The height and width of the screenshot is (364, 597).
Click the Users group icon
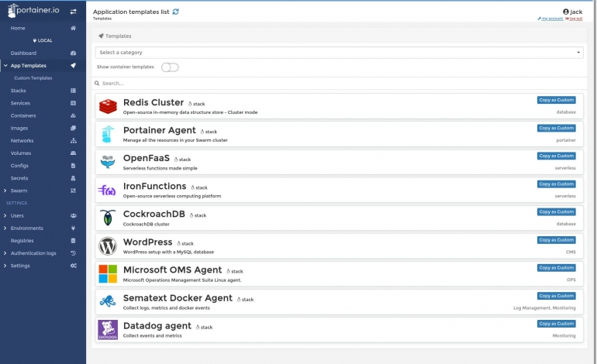point(73,215)
